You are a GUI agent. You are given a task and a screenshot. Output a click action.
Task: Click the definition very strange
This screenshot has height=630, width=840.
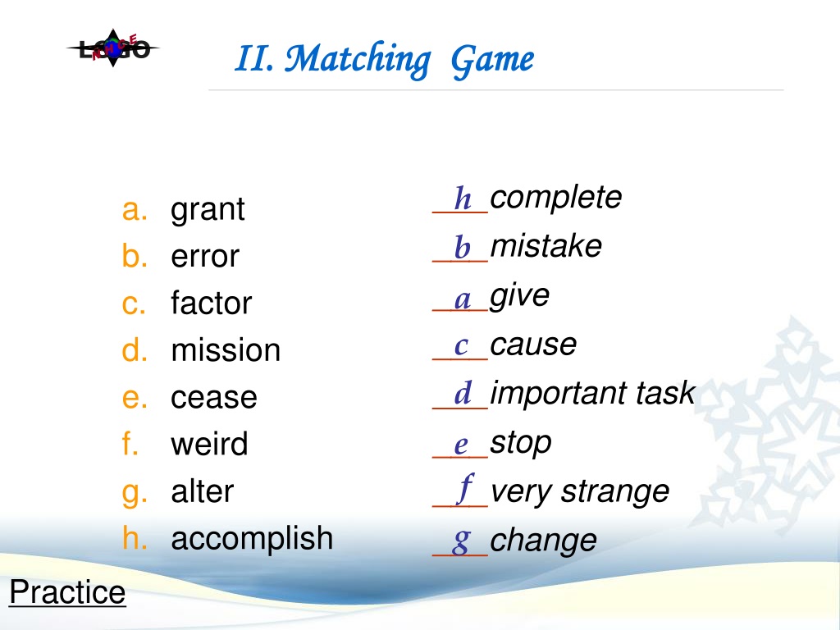[580, 492]
